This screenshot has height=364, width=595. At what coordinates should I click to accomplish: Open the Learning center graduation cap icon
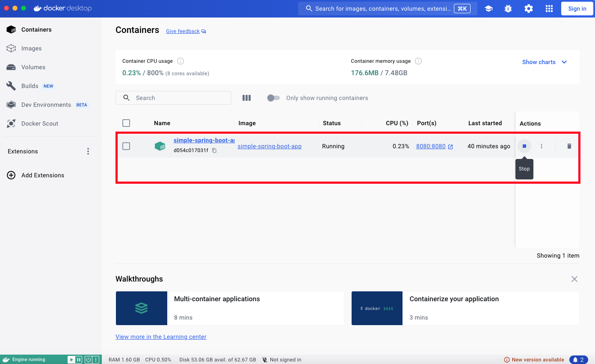point(488,9)
